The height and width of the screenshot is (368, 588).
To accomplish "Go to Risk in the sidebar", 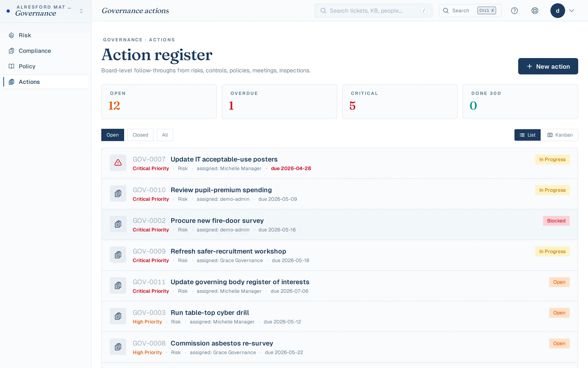I will (x=46, y=35).
